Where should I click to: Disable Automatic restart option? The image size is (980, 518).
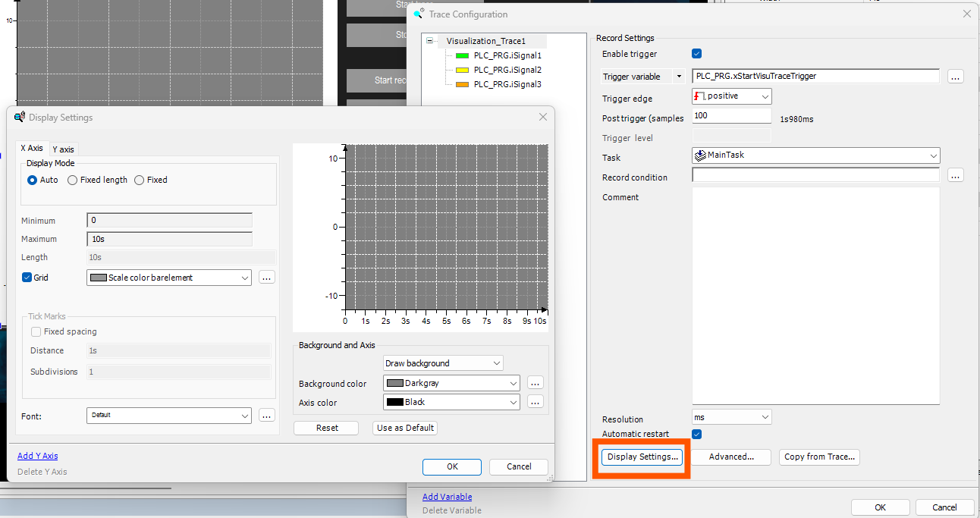697,434
